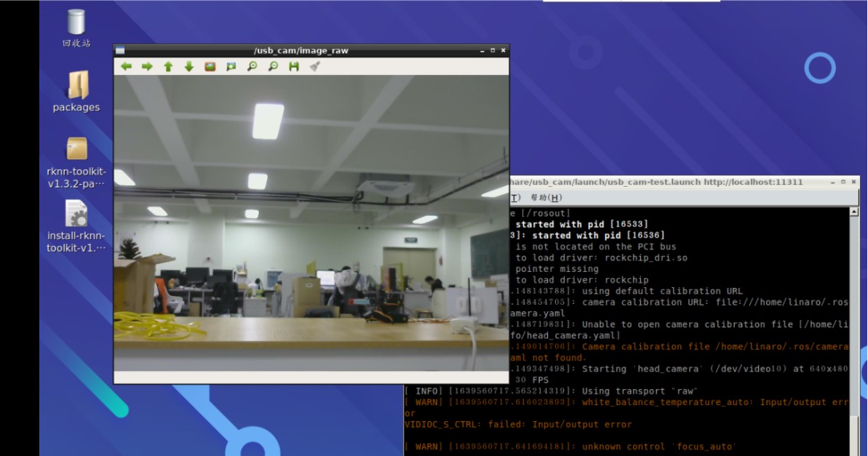Click the 'Using transport "raw"' INFO line
Image resolution: width=868 pixels, height=456 pixels.
pyautogui.click(x=552, y=391)
